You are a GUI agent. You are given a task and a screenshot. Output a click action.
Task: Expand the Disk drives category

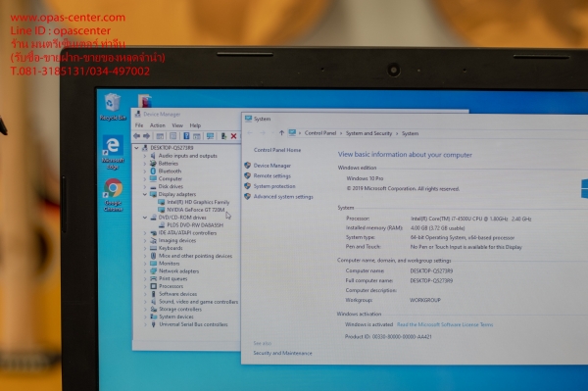(145, 186)
